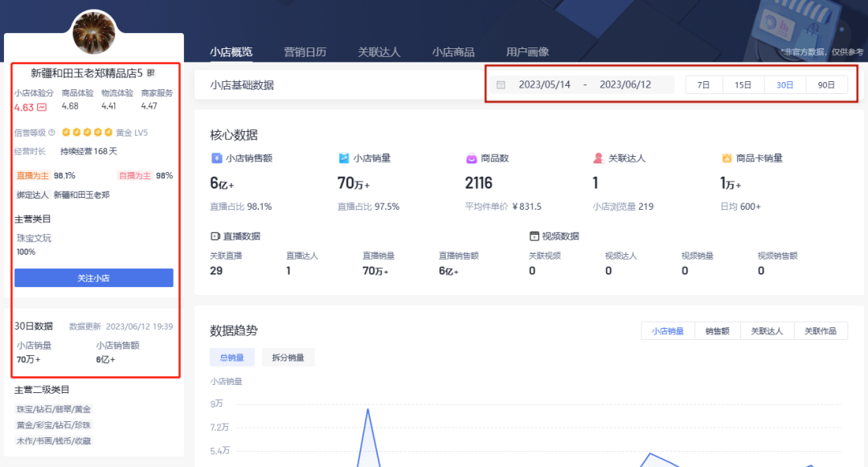Image resolution: width=868 pixels, height=467 pixels.
Task: Click 持续经营 168 天 text
Action: coord(88,151)
